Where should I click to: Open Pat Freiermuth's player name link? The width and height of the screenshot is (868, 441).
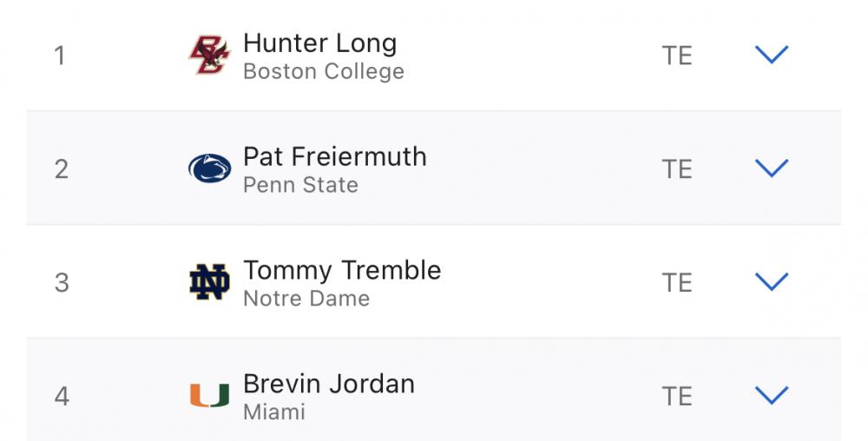tap(334, 157)
